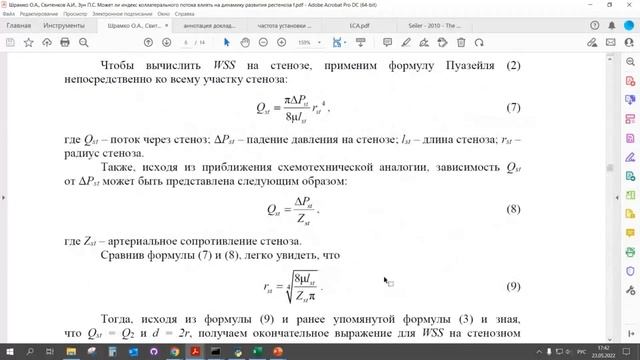Show hidden system tray icons
The height and width of the screenshot is (360, 640).
[x=539, y=351]
